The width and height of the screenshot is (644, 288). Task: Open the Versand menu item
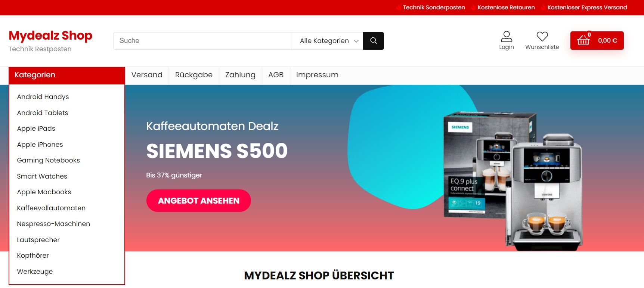pyautogui.click(x=147, y=75)
